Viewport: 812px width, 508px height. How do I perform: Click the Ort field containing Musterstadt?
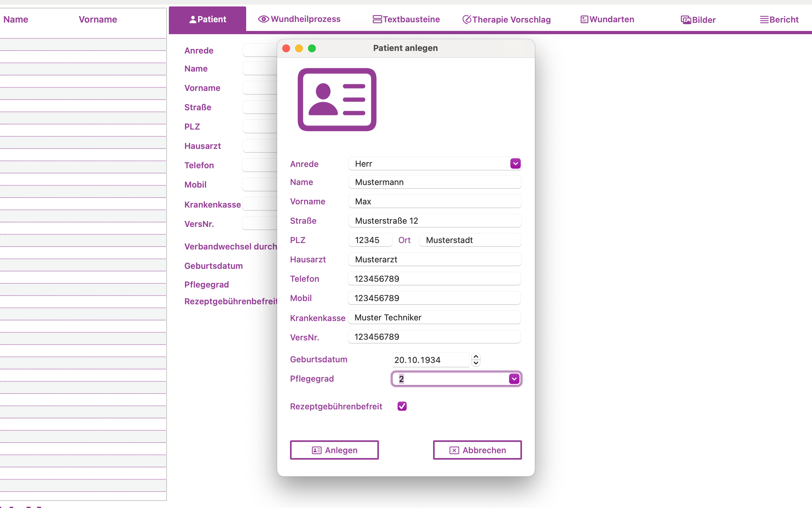pos(469,240)
